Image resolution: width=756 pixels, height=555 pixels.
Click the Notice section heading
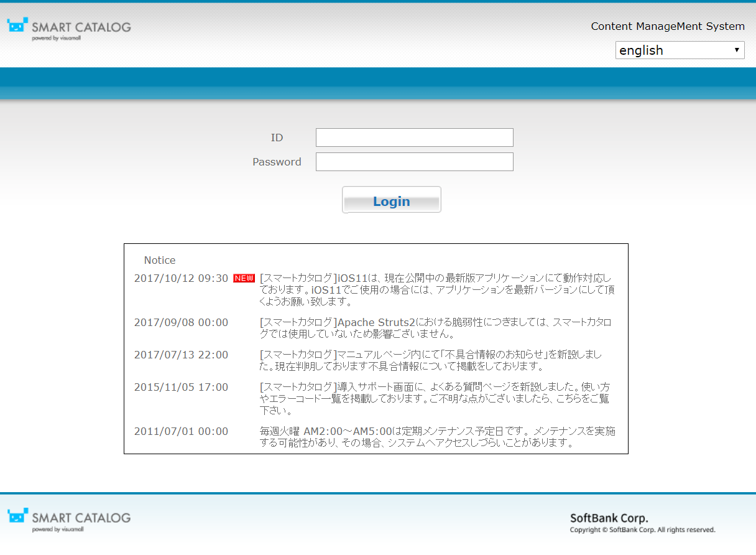(x=160, y=260)
